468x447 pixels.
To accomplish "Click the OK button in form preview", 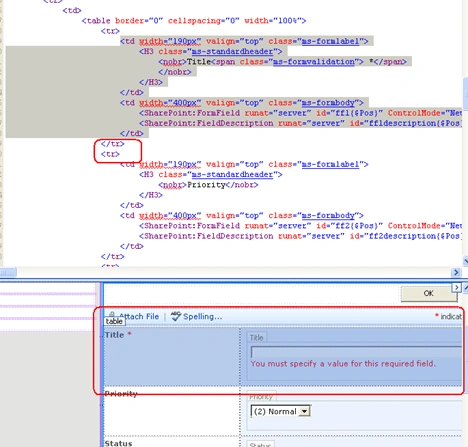I will click(429, 293).
